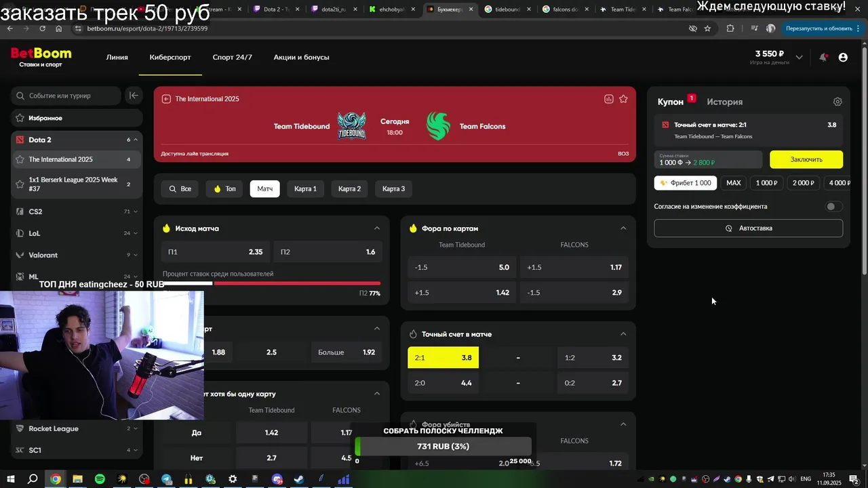Image resolution: width=868 pixels, height=488 pixels.
Task: Open Steam from the taskbar
Action: click(x=299, y=479)
